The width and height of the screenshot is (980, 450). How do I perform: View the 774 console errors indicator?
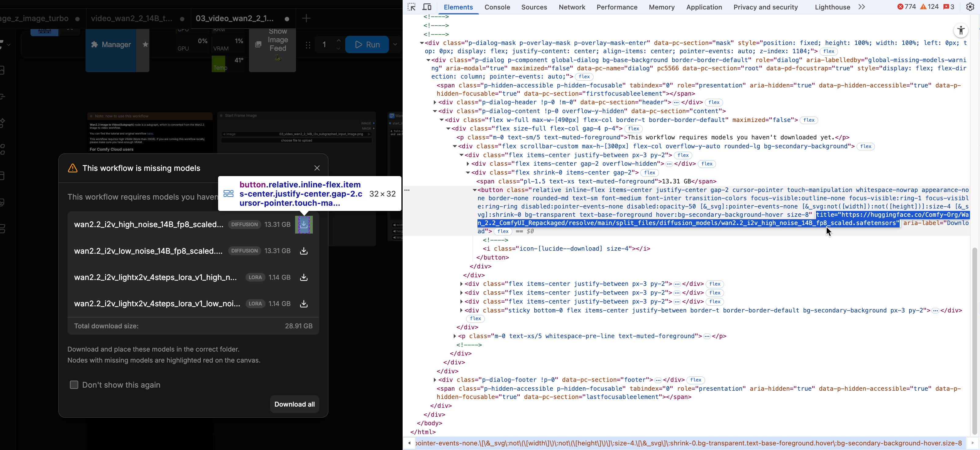(x=906, y=7)
